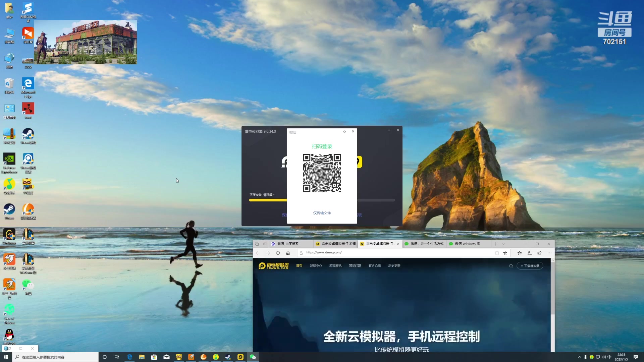Open Mail app from the taskbar

tap(166, 357)
